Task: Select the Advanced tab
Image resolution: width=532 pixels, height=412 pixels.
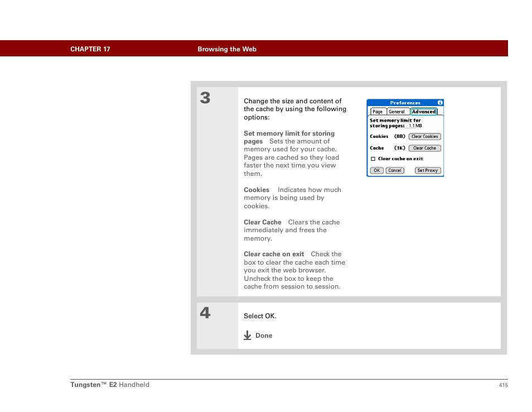Action: coord(424,112)
